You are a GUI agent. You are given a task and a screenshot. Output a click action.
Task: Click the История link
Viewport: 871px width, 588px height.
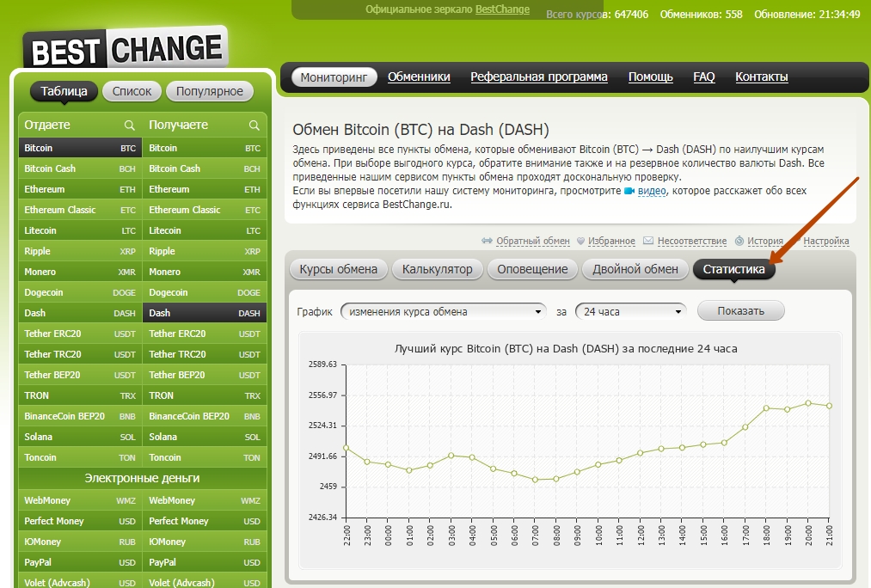pyautogui.click(x=765, y=241)
